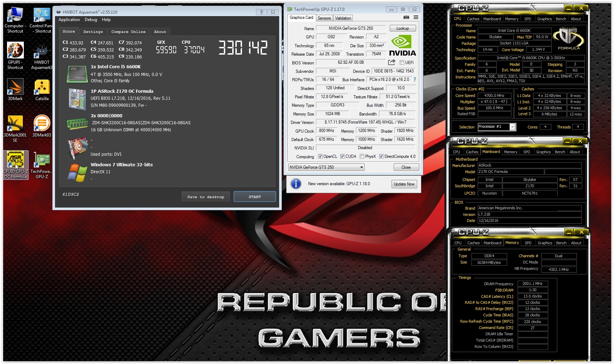Click the GFX score 59590
614x364 pixels.
point(166,50)
